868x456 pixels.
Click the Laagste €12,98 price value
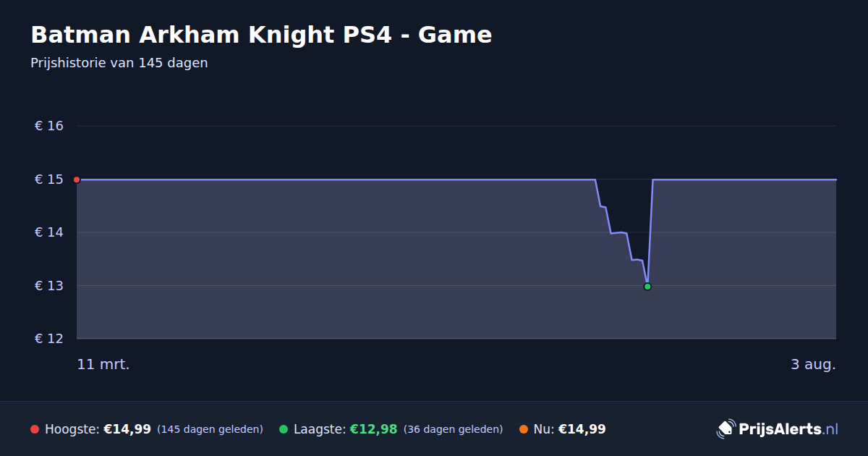(x=374, y=429)
